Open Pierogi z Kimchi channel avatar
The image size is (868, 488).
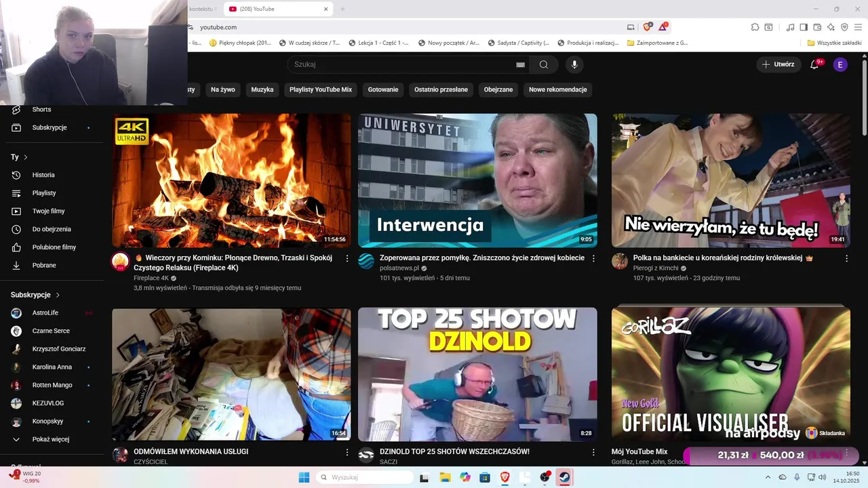(x=620, y=262)
